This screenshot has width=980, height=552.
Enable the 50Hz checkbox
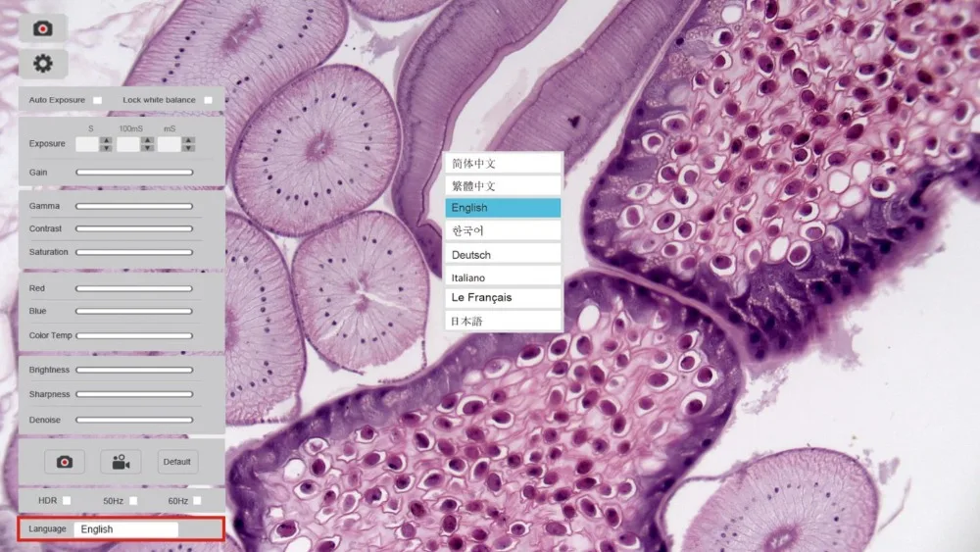pos(133,501)
